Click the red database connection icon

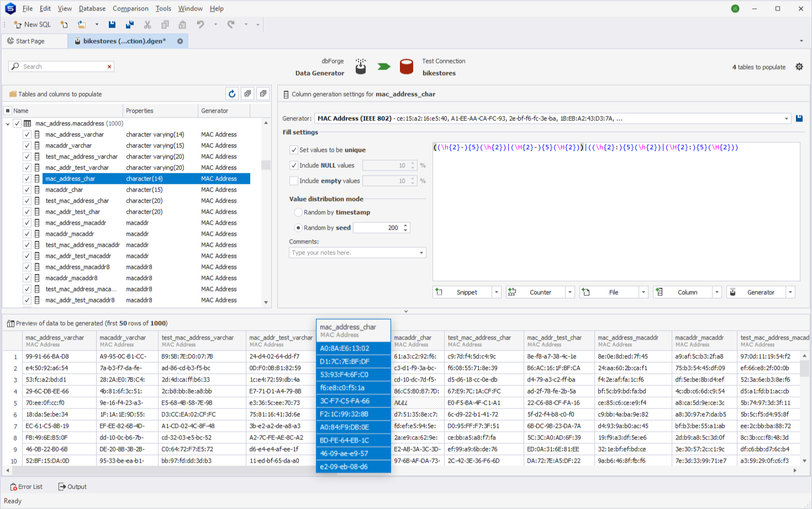[x=407, y=67]
